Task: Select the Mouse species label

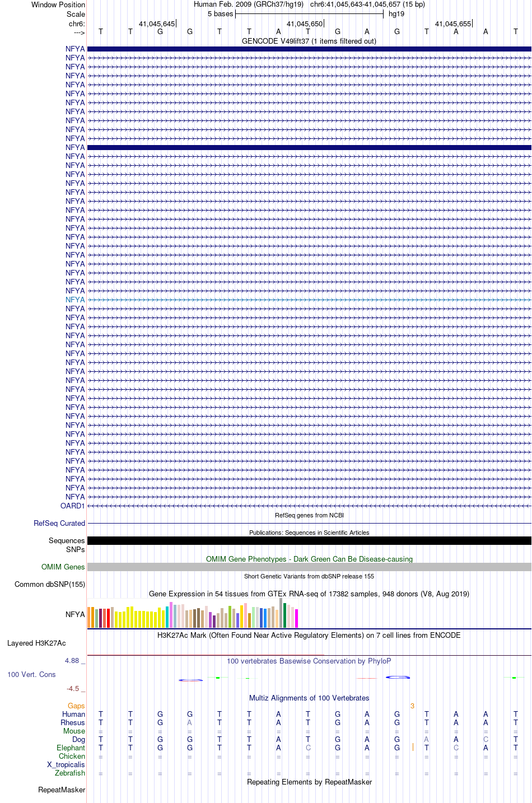Action: coord(74,731)
